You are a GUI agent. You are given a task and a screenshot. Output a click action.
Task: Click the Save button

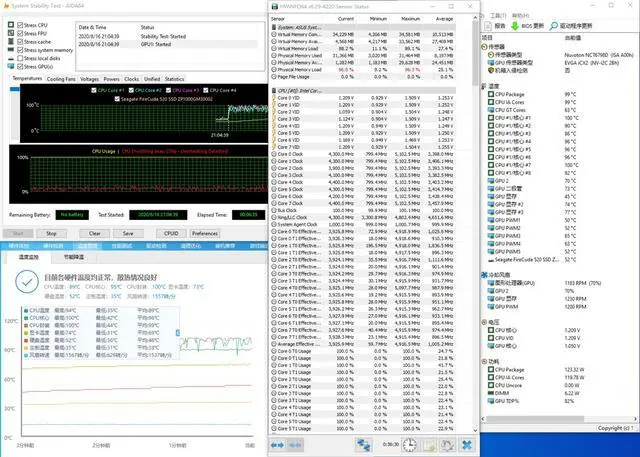(128, 233)
